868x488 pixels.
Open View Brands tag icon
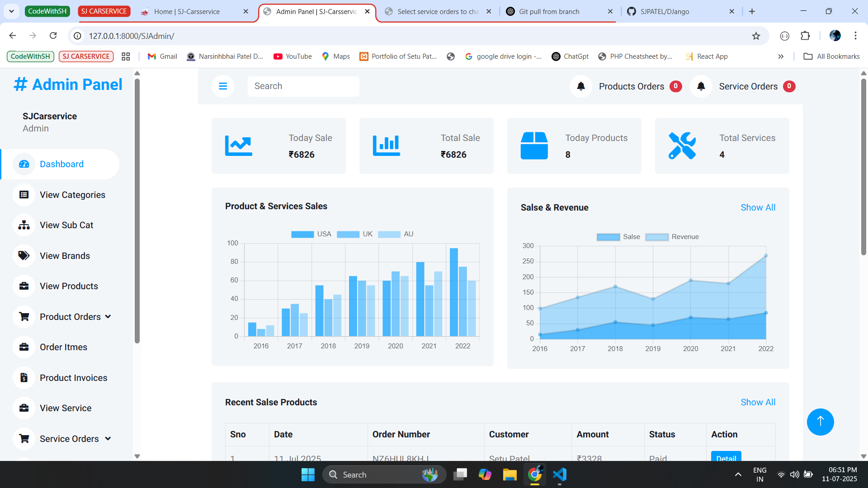(24, 256)
